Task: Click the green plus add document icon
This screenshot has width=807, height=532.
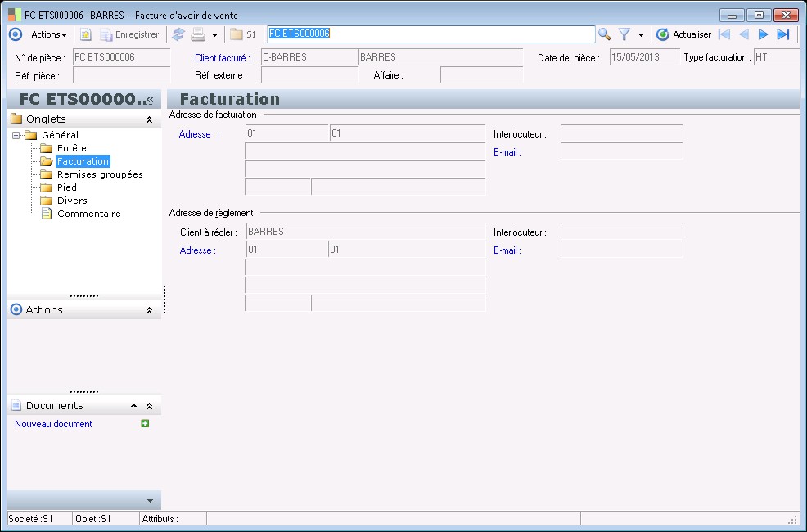Action: coord(145,423)
